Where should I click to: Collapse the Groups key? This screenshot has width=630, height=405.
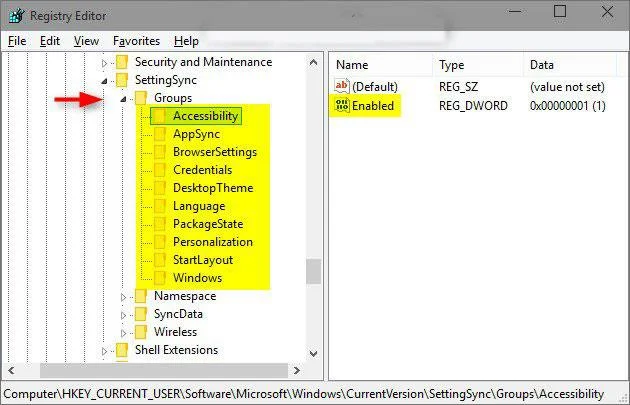click(123, 99)
